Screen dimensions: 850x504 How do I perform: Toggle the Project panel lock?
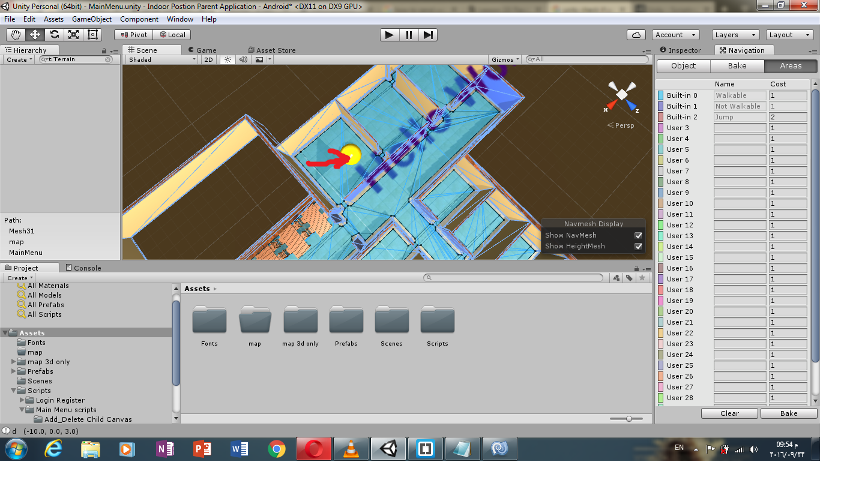[637, 268]
